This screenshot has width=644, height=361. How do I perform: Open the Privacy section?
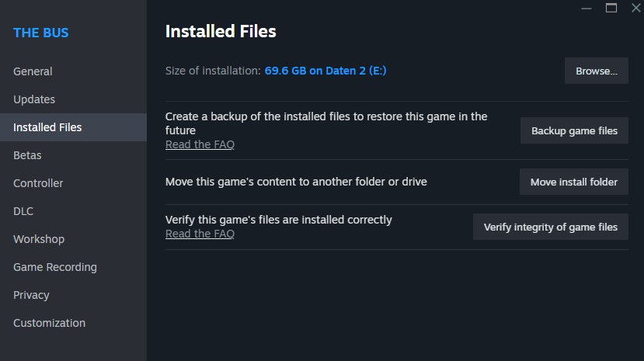31,295
